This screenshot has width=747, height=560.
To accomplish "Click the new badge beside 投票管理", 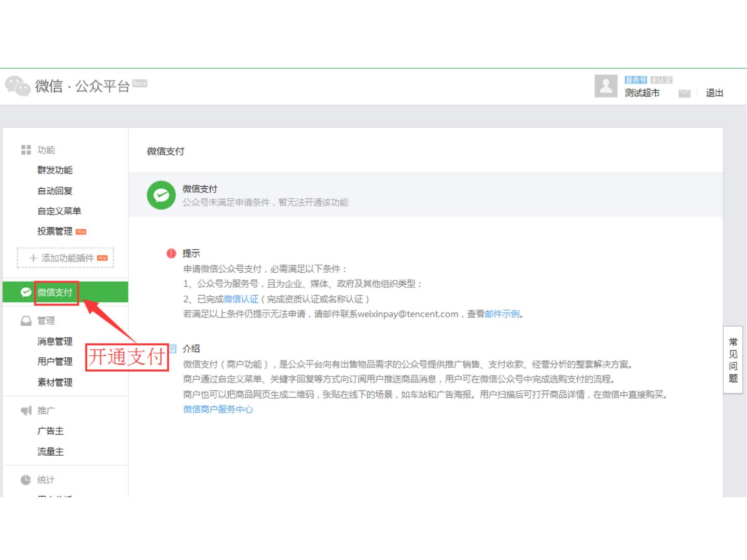I will tap(81, 232).
